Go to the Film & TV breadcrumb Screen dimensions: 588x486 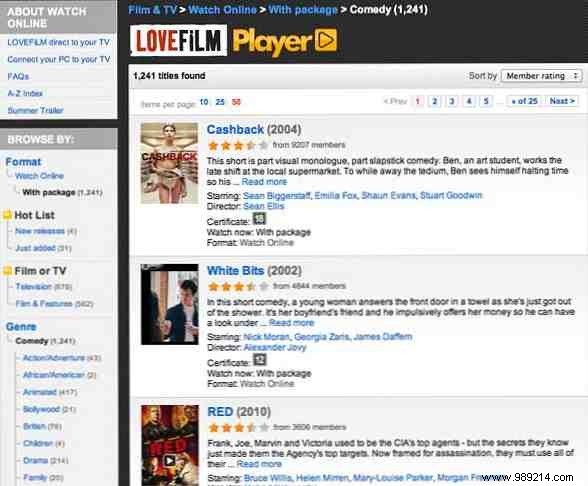152,10
